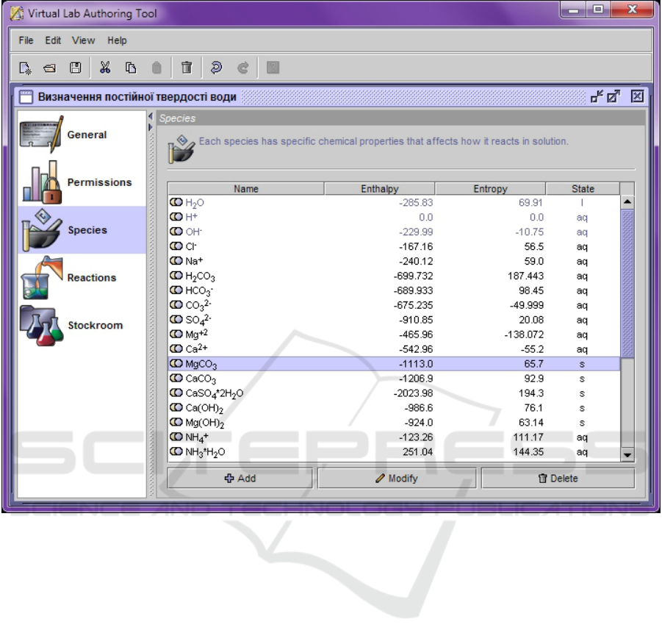Collapse the sidebar using the left arrow

tap(151, 117)
